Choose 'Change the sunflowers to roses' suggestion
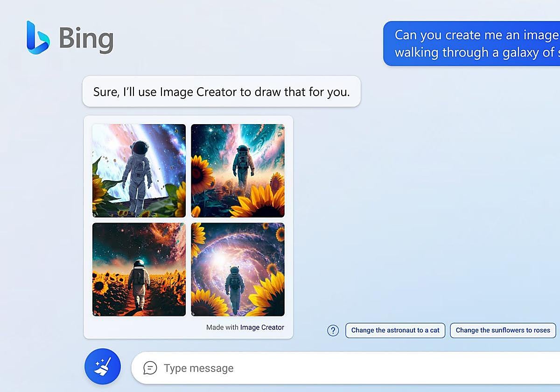The height and width of the screenshot is (392, 560). coord(503,330)
